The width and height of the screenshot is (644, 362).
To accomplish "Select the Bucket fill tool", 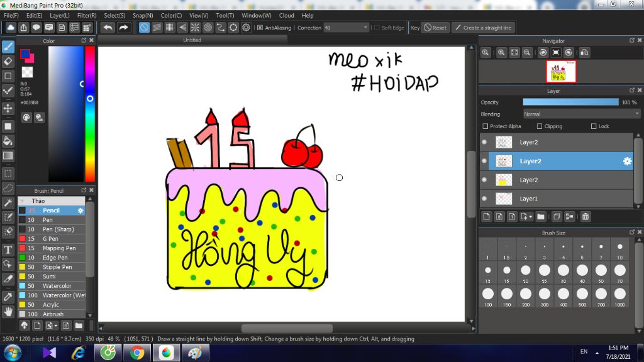I will coord(8,141).
